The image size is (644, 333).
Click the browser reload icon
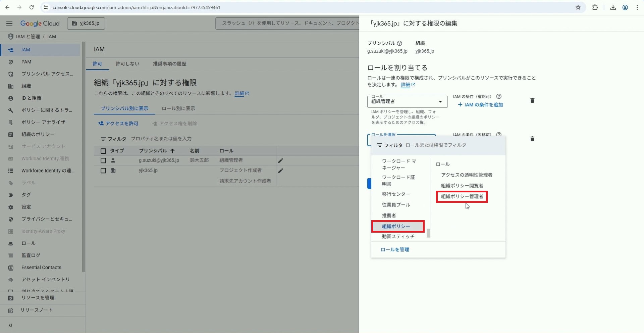click(32, 7)
